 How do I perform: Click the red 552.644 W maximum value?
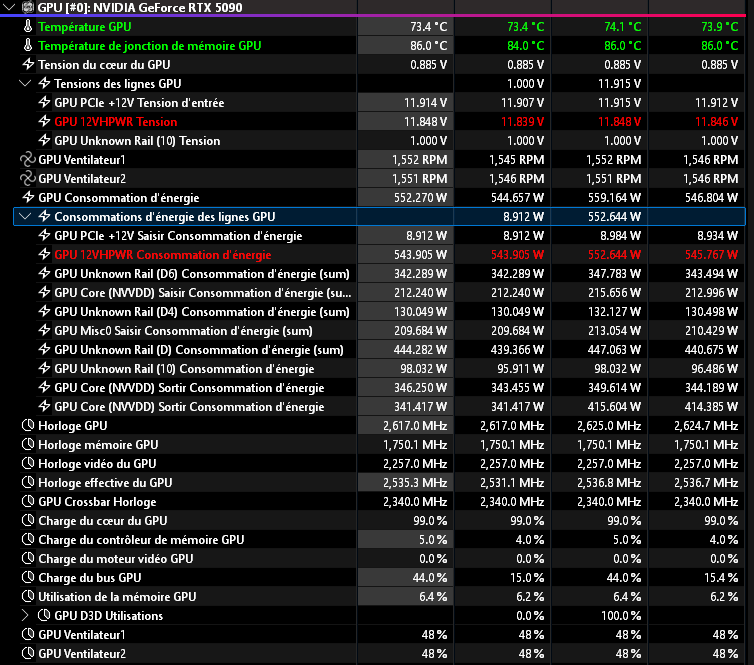click(x=614, y=255)
